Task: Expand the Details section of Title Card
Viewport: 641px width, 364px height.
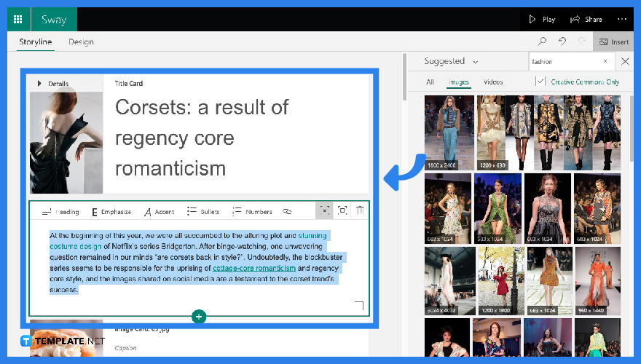Action: 53,83
